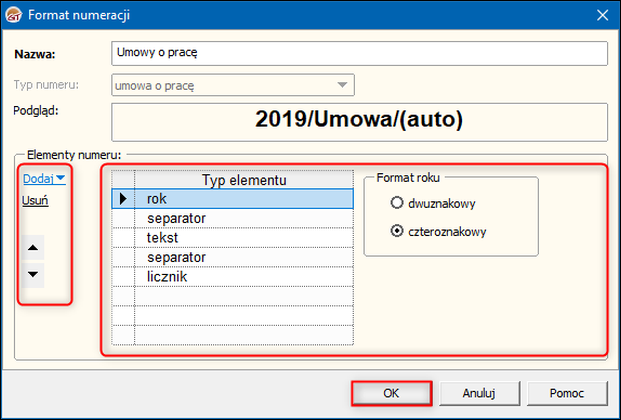Image resolution: width=621 pixels, height=420 pixels.
Task: Open the Dodaj dropdown menu
Action: [44, 178]
